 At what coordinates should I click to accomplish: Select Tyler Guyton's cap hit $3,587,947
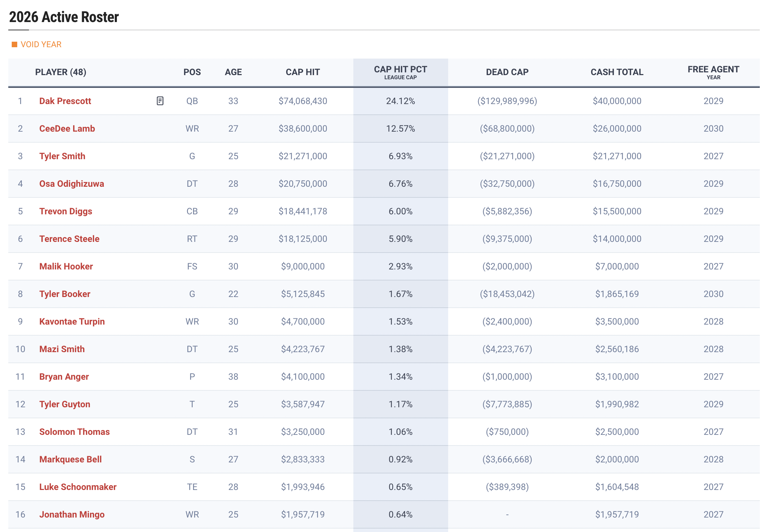click(x=303, y=404)
